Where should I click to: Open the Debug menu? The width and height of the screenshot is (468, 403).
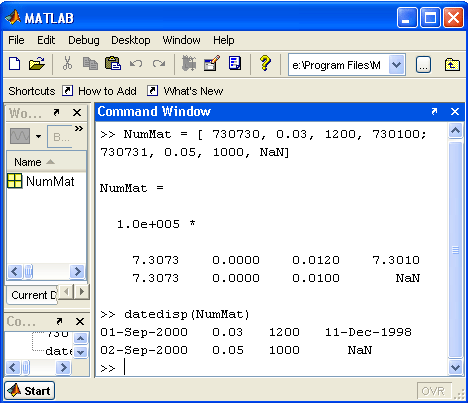84,40
